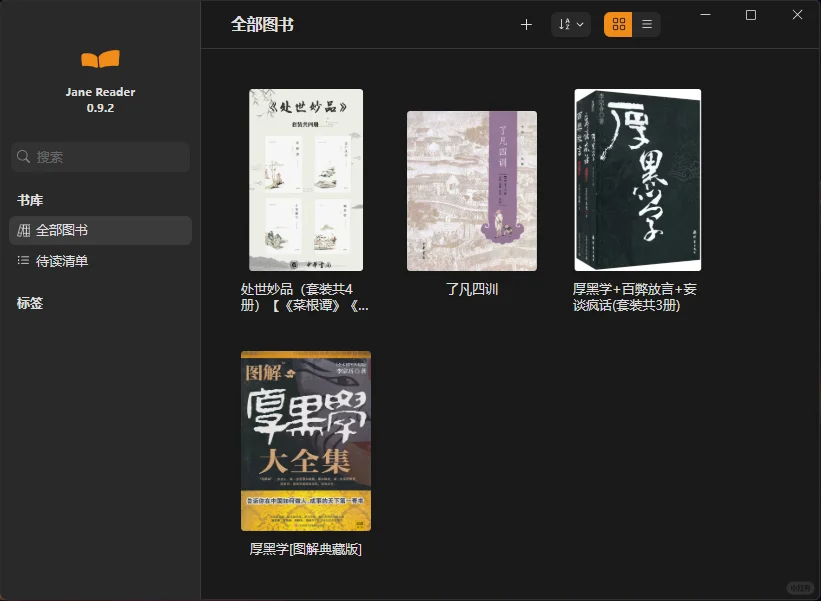Viewport: 821px width, 601px height.
Task: Open the sort order dropdown
Action: tap(571, 25)
